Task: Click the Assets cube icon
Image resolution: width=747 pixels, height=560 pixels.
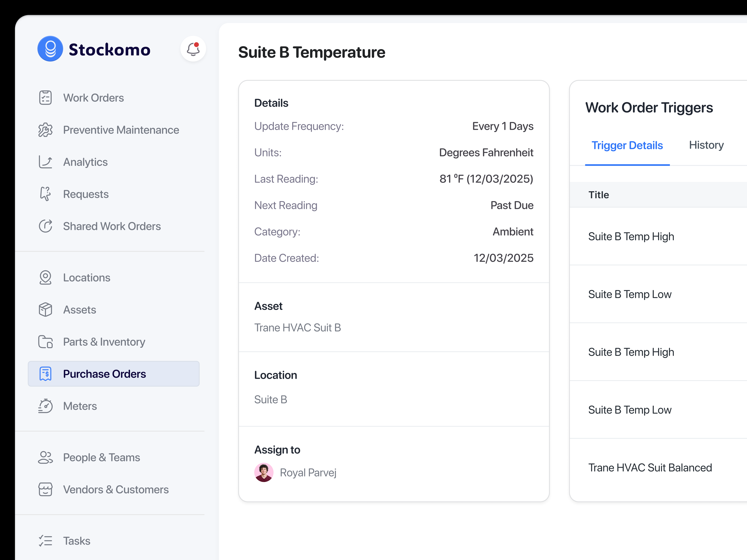Action: point(45,310)
